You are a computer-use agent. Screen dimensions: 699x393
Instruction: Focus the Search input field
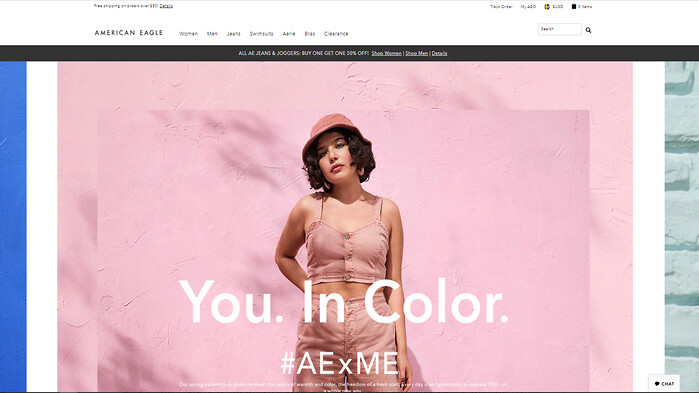pyautogui.click(x=559, y=29)
